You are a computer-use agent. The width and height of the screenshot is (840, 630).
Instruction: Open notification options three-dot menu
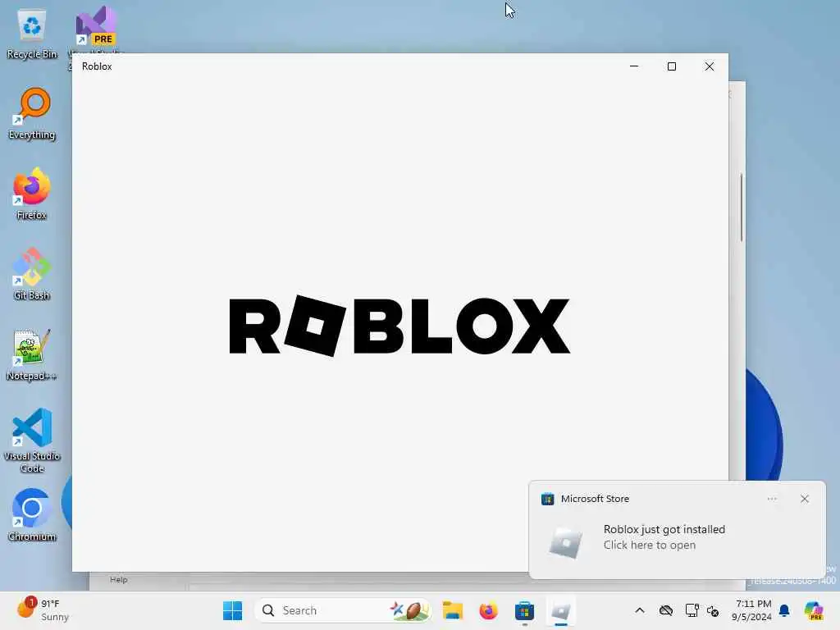coord(772,499)
